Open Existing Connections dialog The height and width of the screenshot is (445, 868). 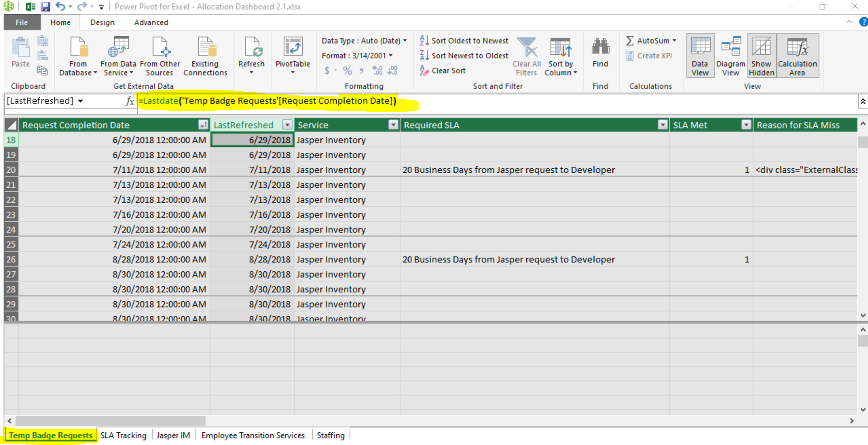click(205, 56)
